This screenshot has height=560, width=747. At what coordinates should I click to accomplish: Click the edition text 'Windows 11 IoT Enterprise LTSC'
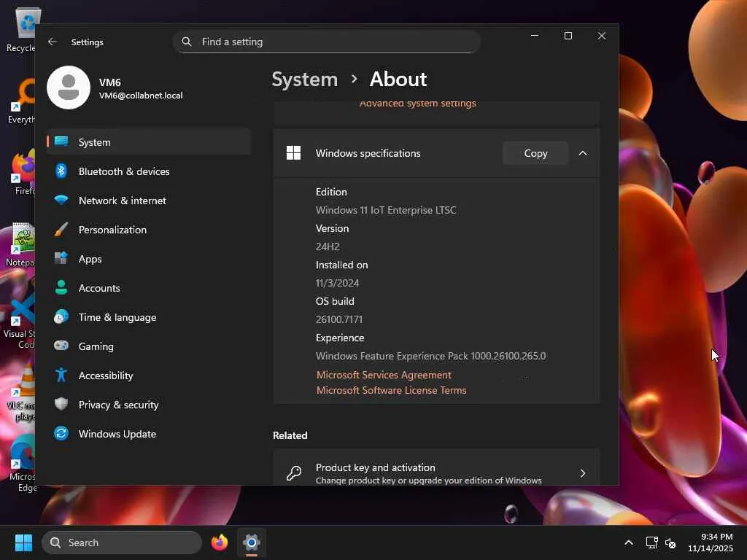coord(386,210)
